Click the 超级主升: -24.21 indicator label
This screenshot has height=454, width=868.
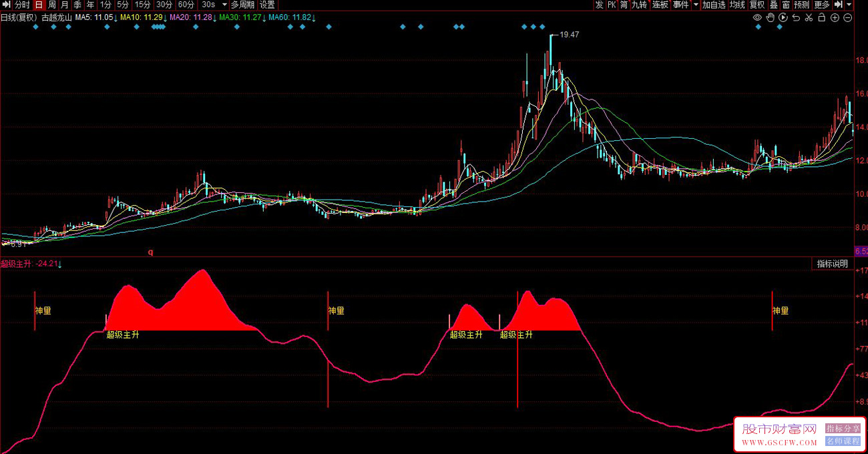31,264
